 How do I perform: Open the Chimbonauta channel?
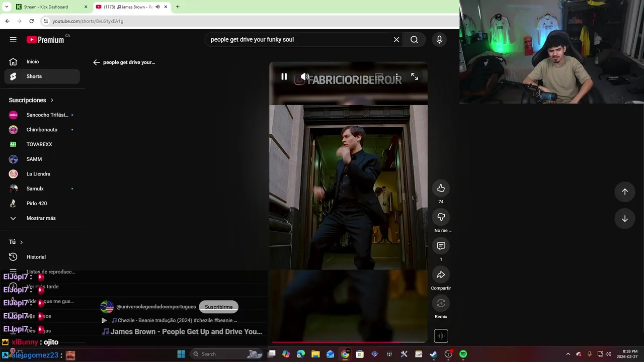42,130
